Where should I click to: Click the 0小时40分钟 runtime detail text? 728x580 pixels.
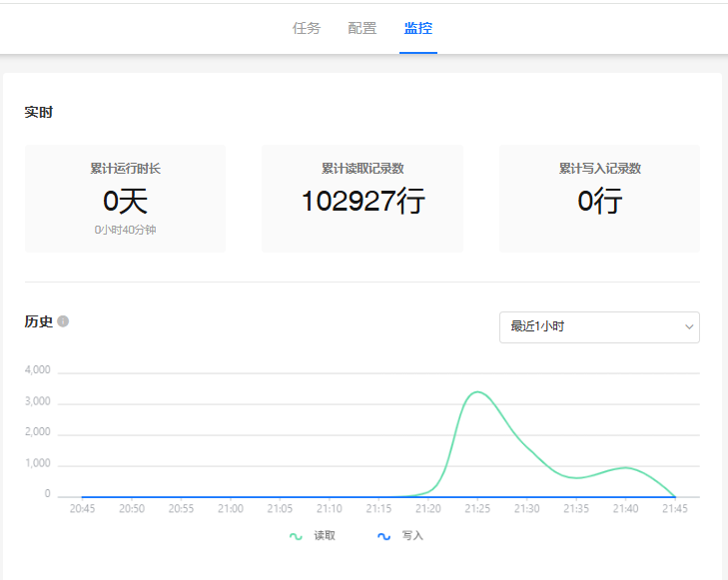click(x=125, y=230)
